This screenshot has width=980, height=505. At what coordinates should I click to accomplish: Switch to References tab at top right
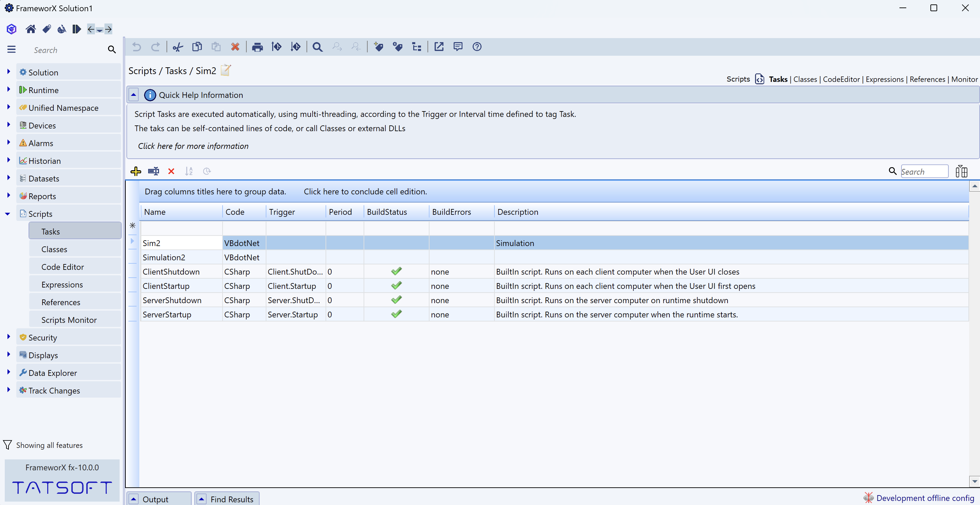point(927,79)
